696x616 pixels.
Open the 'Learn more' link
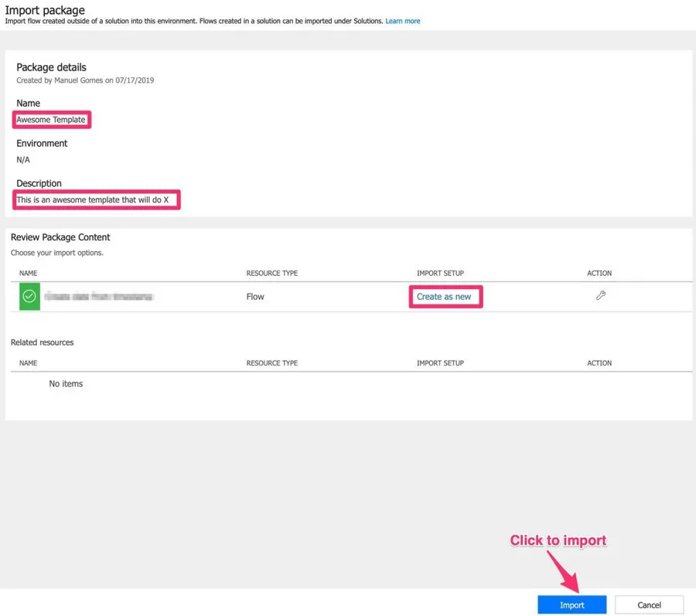403,21
